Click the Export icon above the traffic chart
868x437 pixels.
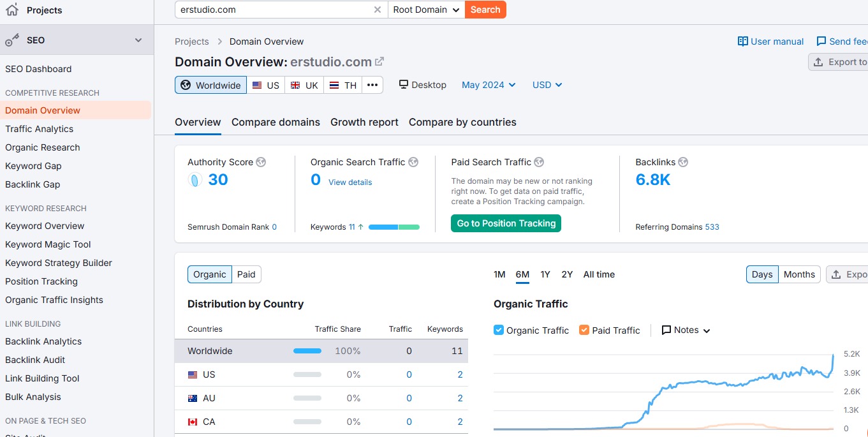click(x=836, y=275)
